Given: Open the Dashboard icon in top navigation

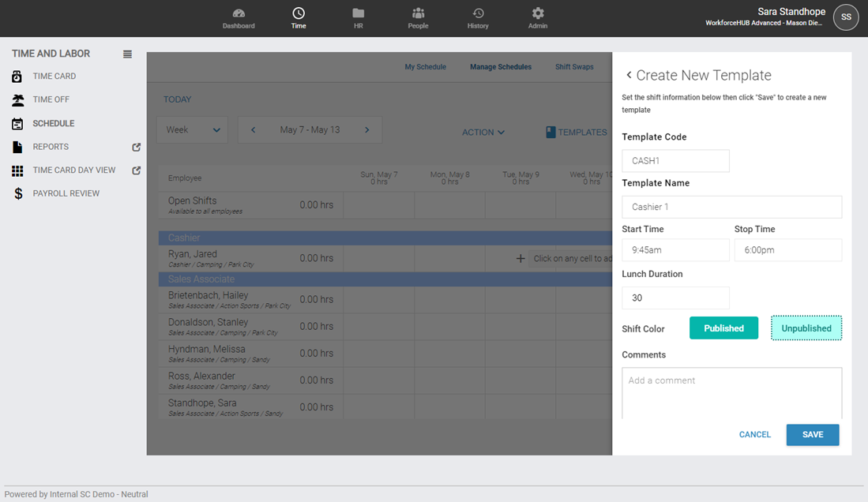Looking at the screenshot, I should click(239, 13).
